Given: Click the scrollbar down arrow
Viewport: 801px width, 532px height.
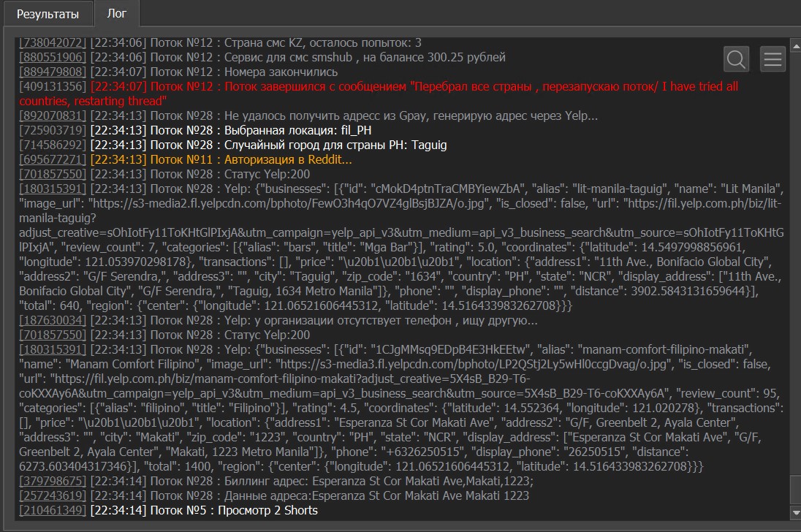Looking at the screenshot, I should click(795, 512).
